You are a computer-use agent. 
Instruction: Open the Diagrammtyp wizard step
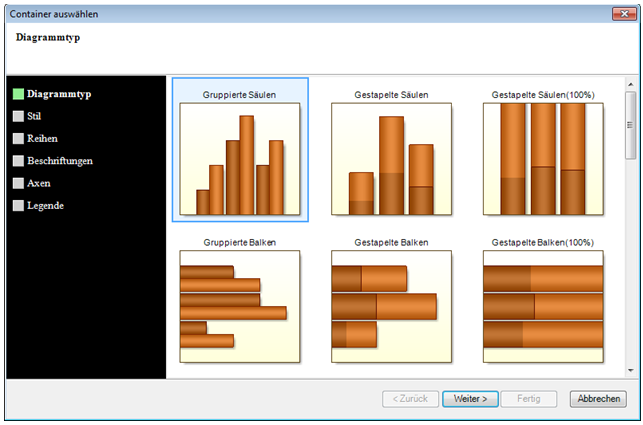tap(59, 94)
